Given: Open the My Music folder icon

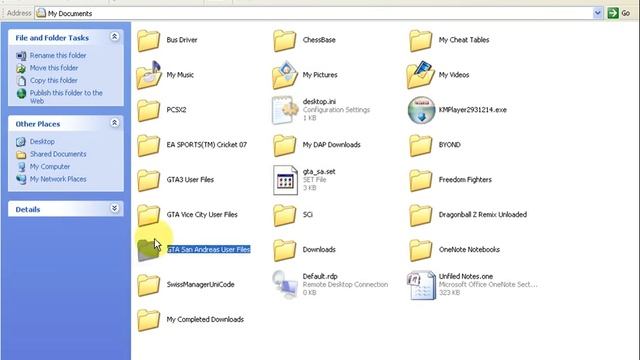Looking at the screenshot, I should click(x=149, y=75).
